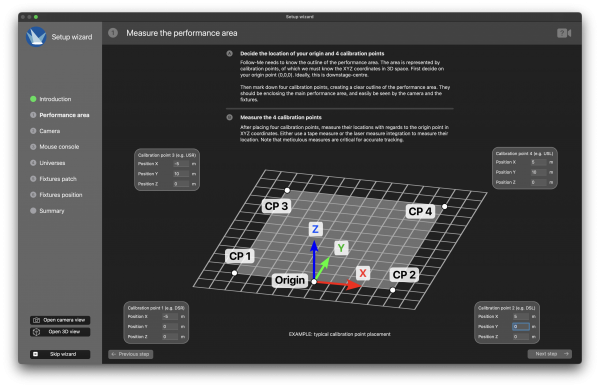
Task: Click the Z axis label
Action: click(x=315, y=229)
